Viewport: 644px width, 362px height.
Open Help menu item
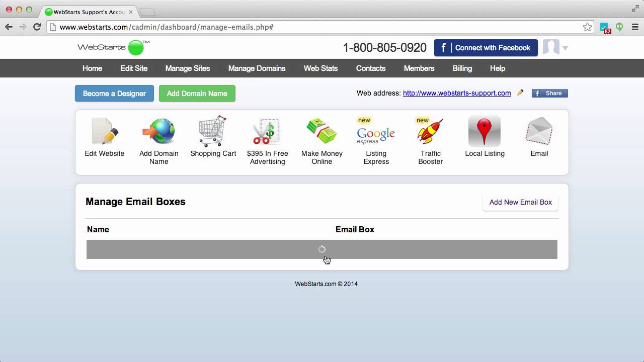click(498, 68)
